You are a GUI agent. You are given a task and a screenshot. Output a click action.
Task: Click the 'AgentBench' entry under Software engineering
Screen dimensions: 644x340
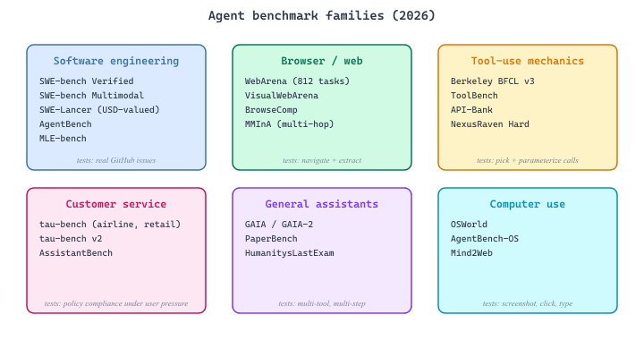[65, 124]
